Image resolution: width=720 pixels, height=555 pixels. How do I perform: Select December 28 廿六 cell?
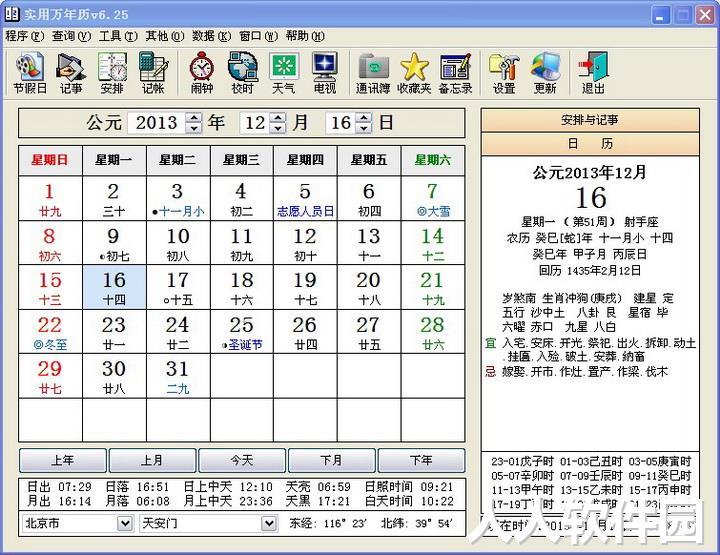[x=433, y=331]
